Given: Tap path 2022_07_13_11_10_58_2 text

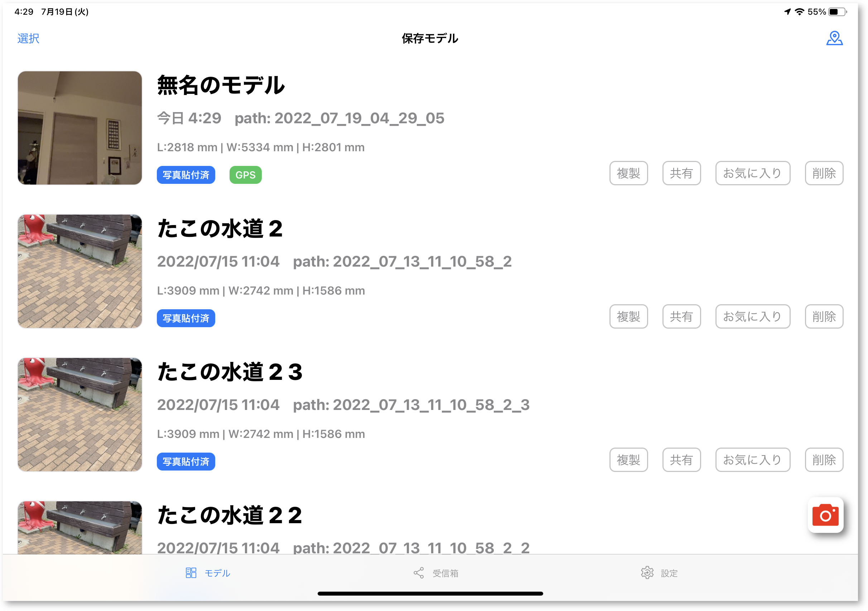Looking at the screenshot, I should point(402,262).
